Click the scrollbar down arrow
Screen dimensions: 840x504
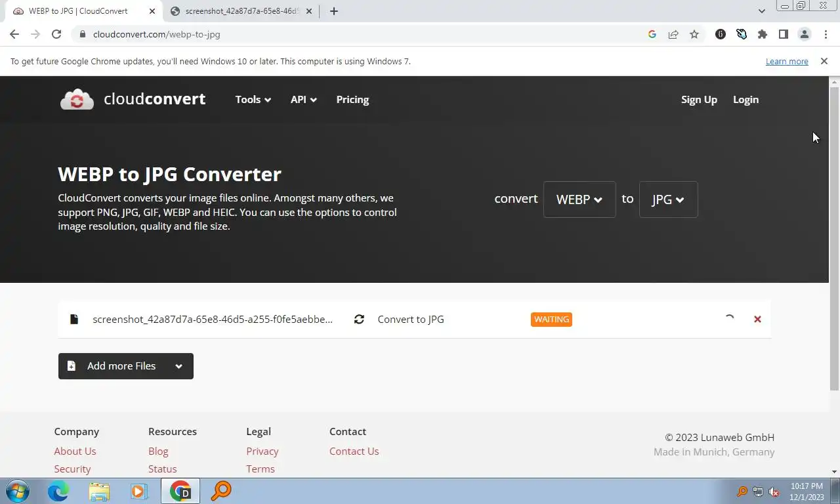(834, 472)
